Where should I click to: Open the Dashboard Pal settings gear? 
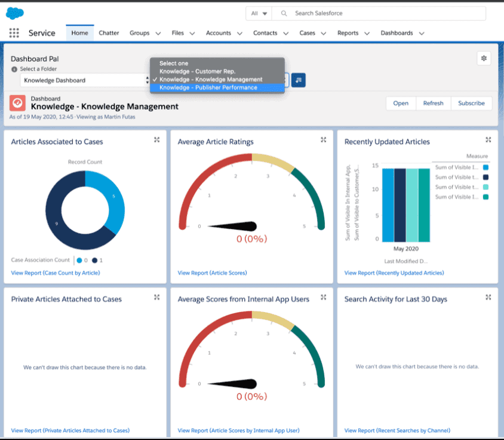(x=484, y=58)
